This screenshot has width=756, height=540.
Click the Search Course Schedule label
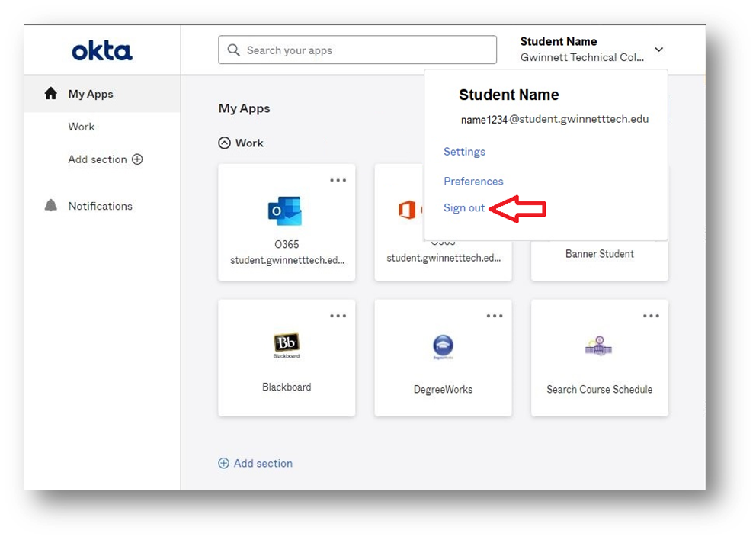pos(599,390)
